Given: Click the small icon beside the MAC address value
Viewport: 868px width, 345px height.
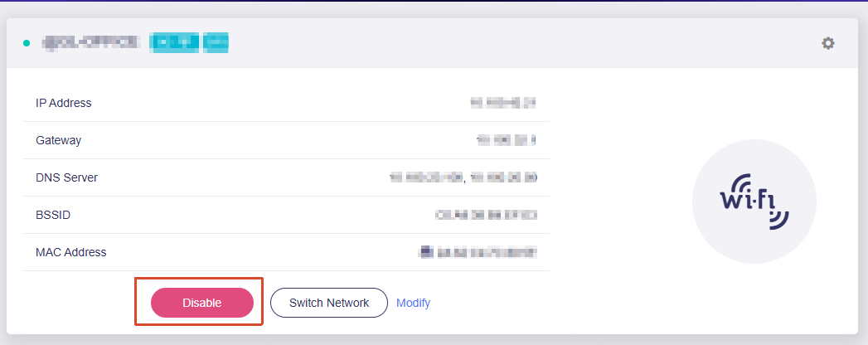Looking at the screenshot, I should [425, 252].
